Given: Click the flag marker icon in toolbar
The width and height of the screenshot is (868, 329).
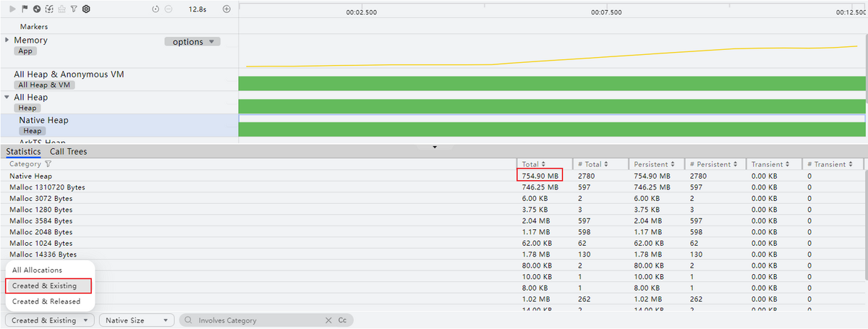Looking at the screenshot, I should [25, 9].
